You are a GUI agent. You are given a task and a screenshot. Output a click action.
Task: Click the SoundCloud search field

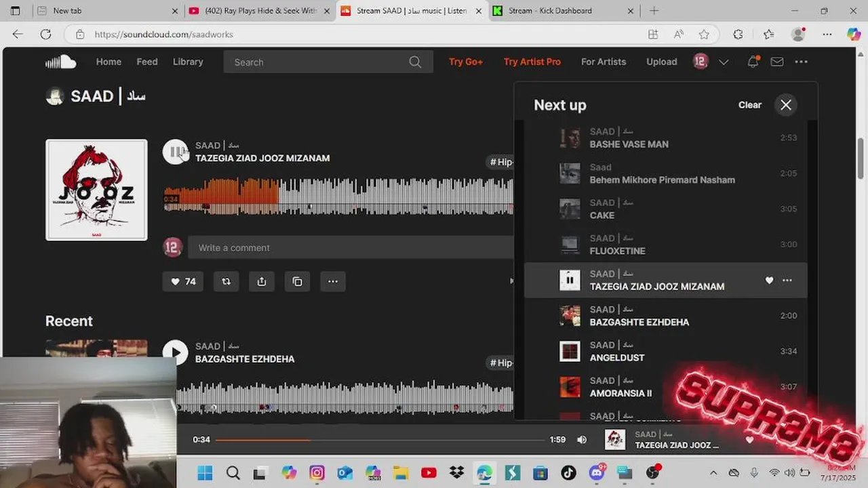click(328, 62)
